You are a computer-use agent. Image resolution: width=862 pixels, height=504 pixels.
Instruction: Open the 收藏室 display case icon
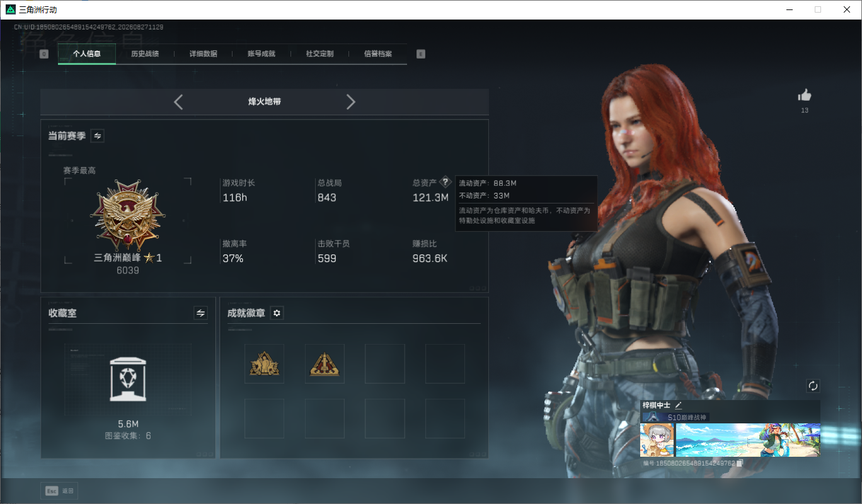click(128, 379)
